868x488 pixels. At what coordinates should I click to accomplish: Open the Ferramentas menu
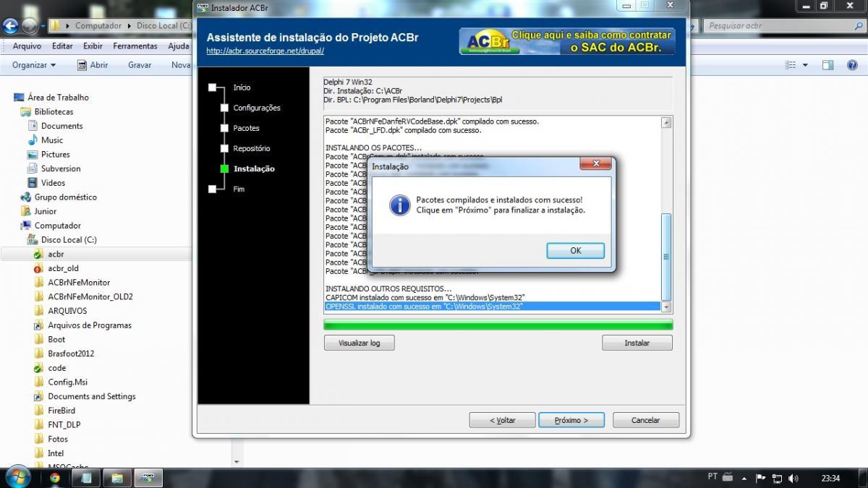(x=135, y=46)
